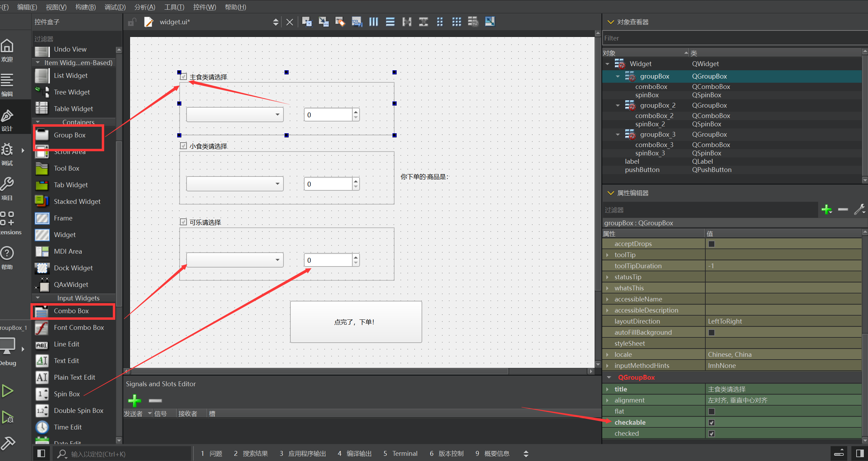Open the 构建(B) menu

(85, 7)
